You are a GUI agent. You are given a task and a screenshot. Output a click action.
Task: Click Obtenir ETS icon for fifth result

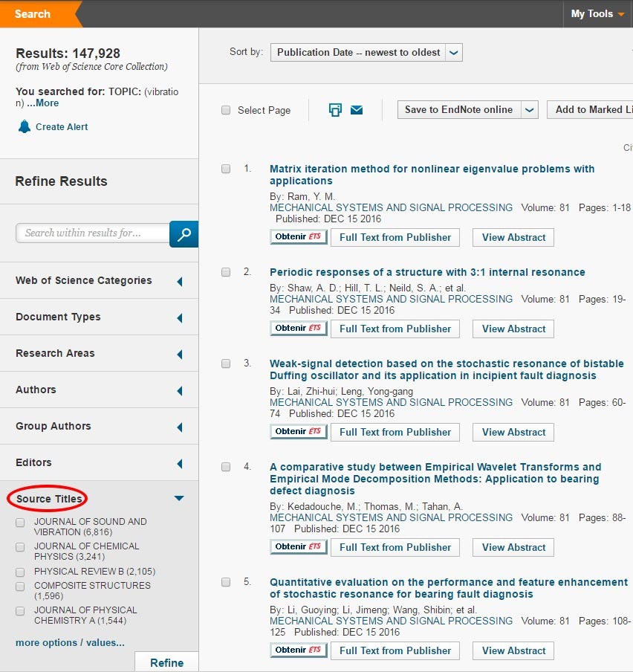(299, 650)
